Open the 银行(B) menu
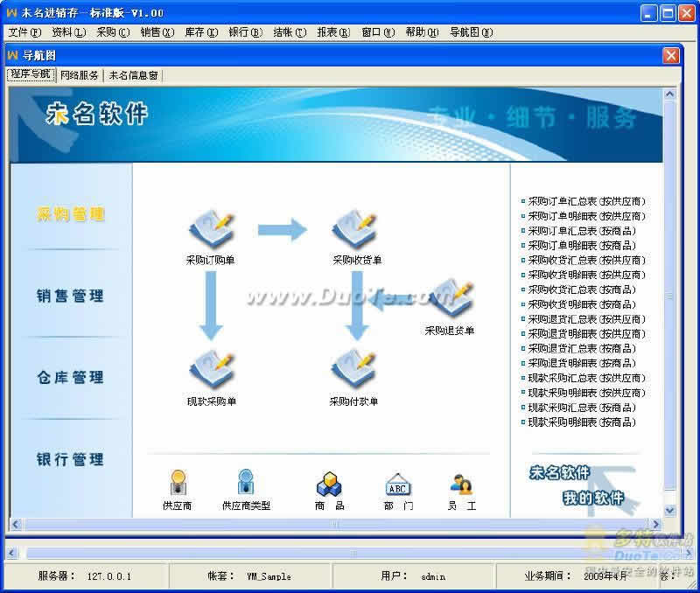Viewport: 700px width, 593px height. [x=246, y=32]
